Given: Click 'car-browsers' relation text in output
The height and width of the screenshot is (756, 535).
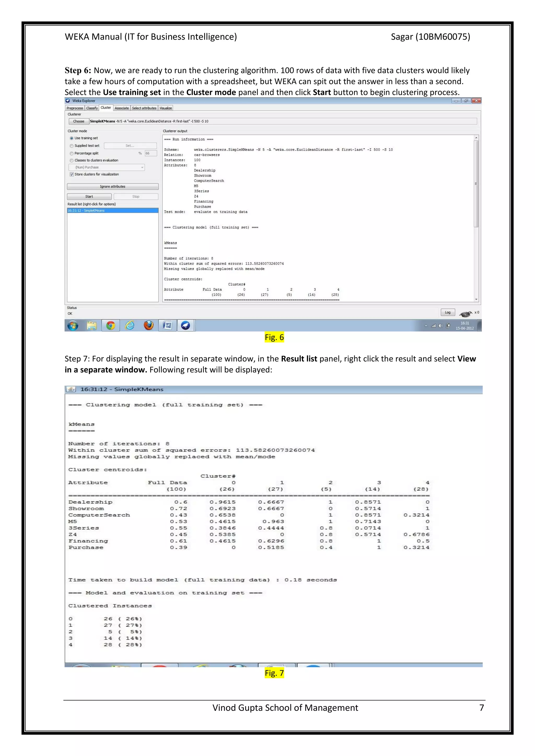Looking at the screenshot, I should (x=207, y=155).
